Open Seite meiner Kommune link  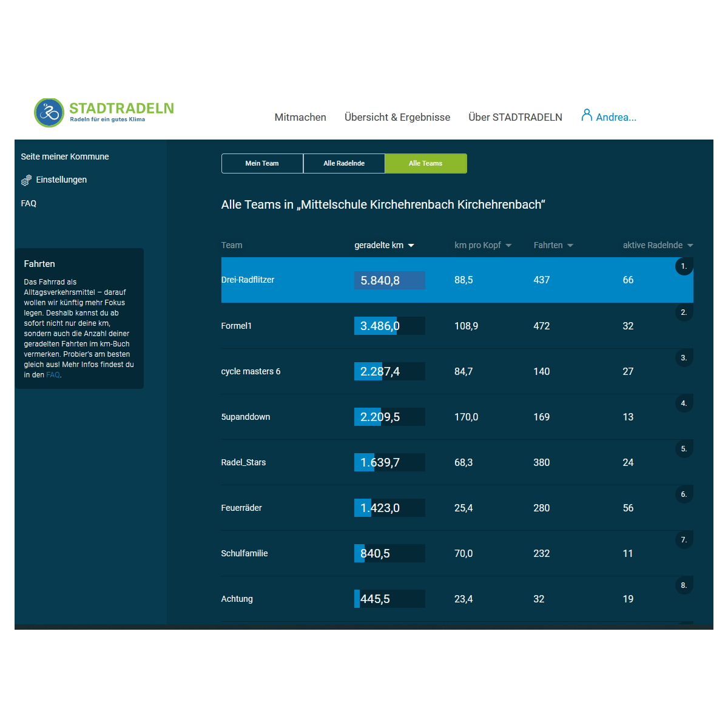(65, 157)
